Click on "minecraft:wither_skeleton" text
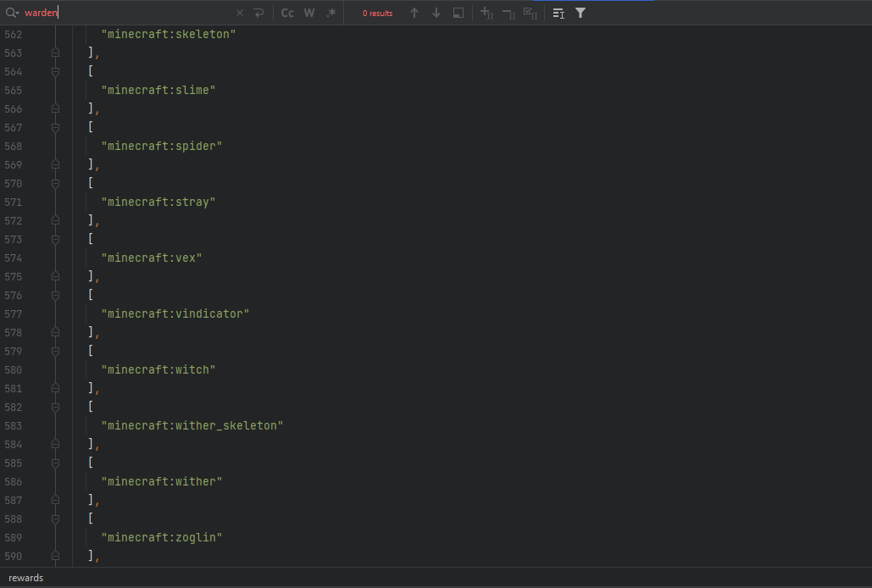This screenshot has width=872, height=588. pos(192,425)
